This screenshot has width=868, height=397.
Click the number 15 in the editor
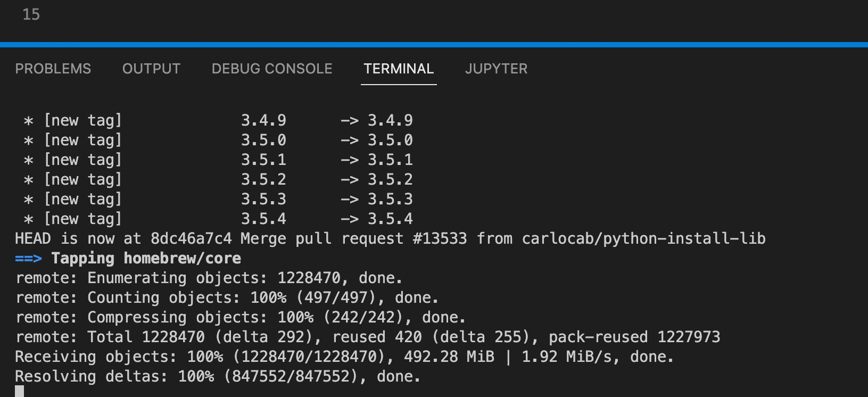tap(32, 15)
